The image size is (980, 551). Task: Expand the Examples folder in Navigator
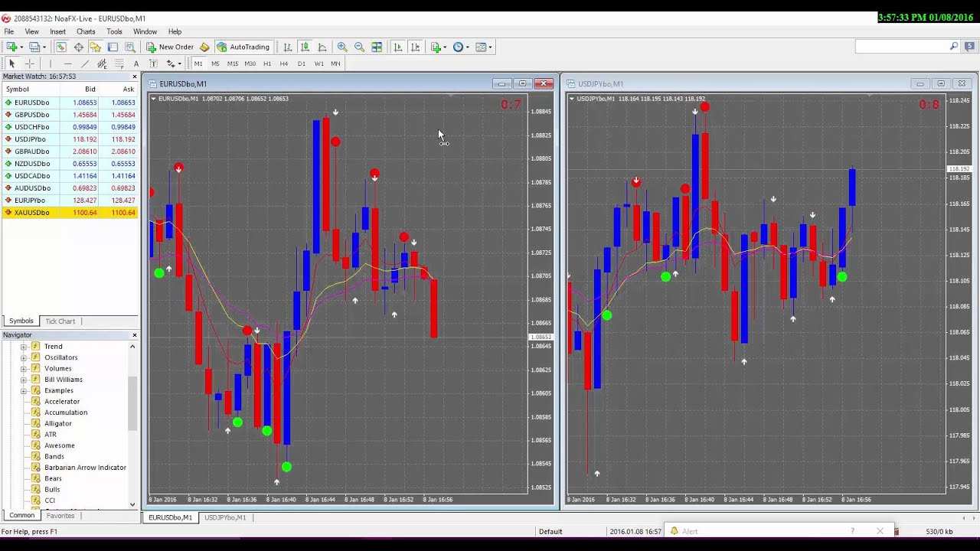point(23,390)
